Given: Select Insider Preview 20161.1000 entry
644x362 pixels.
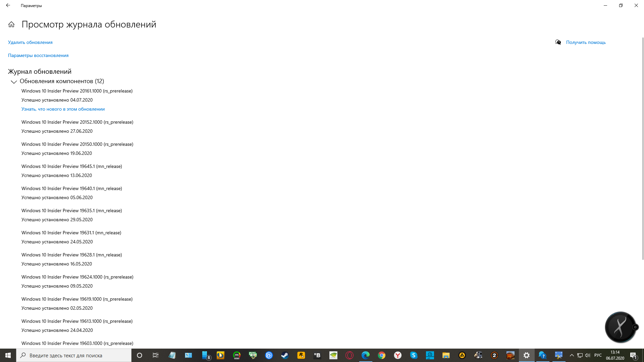Looking at the screenshot, I should 77,91.
